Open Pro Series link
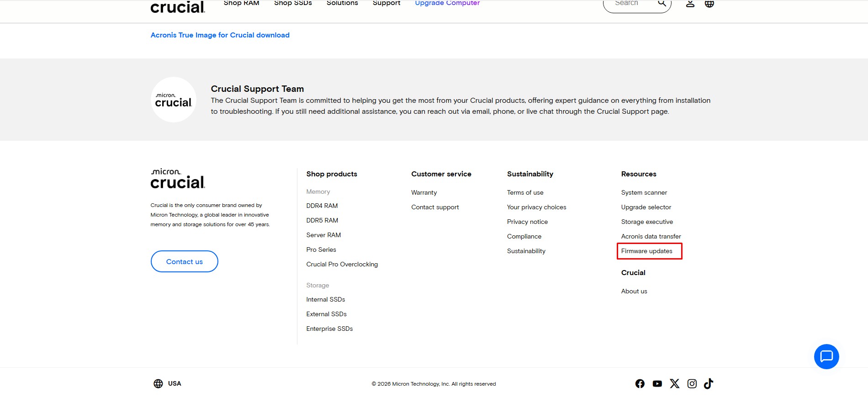The image size is (868, 398). [321, 250]
